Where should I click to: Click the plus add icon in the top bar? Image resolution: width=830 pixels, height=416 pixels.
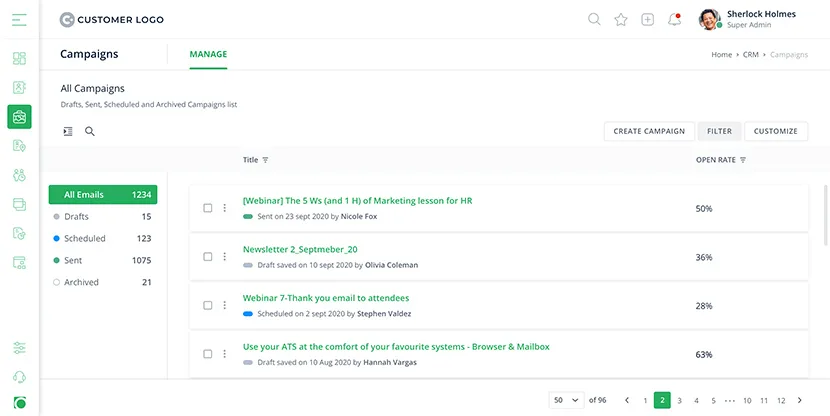click(x=647, y=20)
